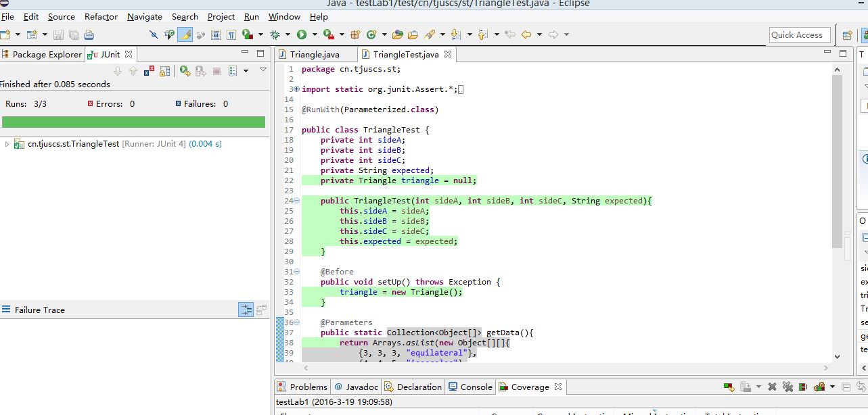
Task: Click Remove All Sessions in Coverage view
Action: (787, 387)
